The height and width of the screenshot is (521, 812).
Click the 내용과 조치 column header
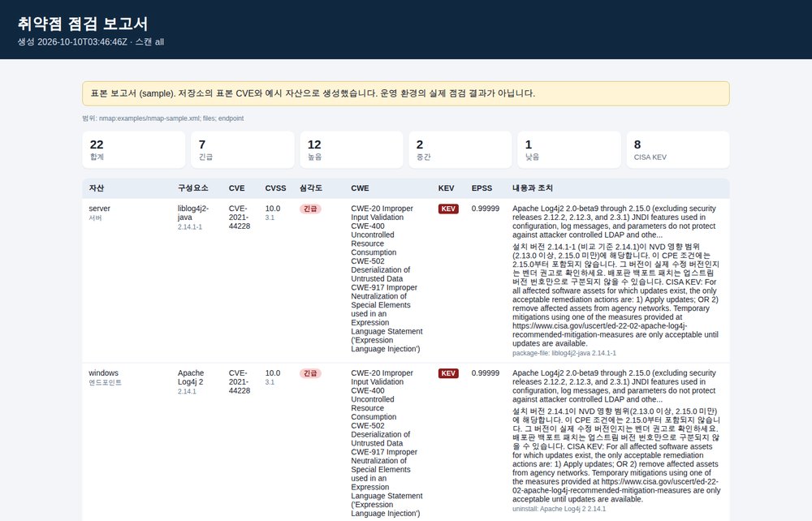533,188
